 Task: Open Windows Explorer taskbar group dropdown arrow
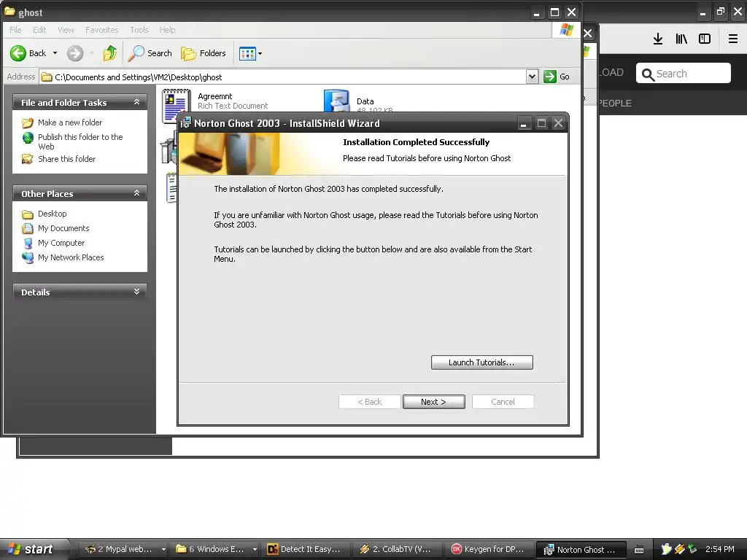click(x=255, y=549)
